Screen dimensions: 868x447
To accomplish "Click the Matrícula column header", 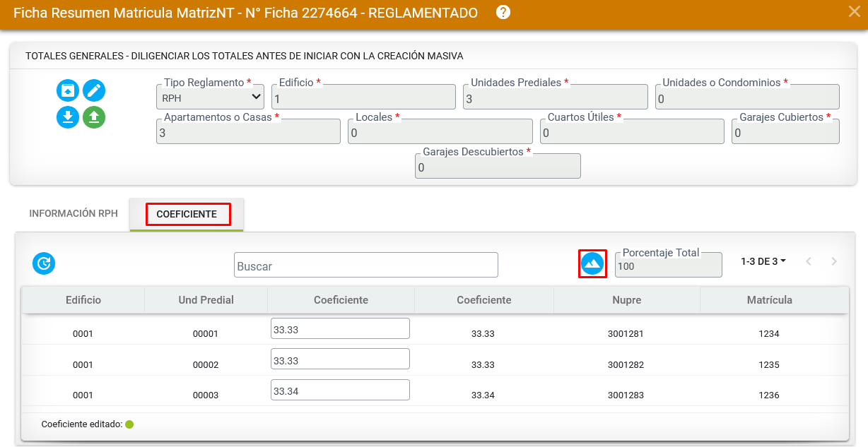I will click(x=769, y=300).
